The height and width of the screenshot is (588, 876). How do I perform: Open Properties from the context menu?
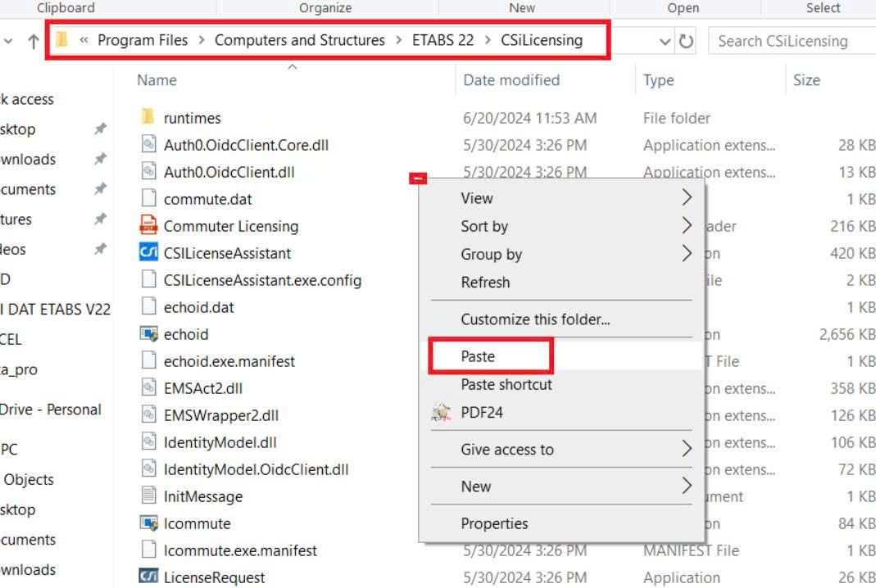494,523
